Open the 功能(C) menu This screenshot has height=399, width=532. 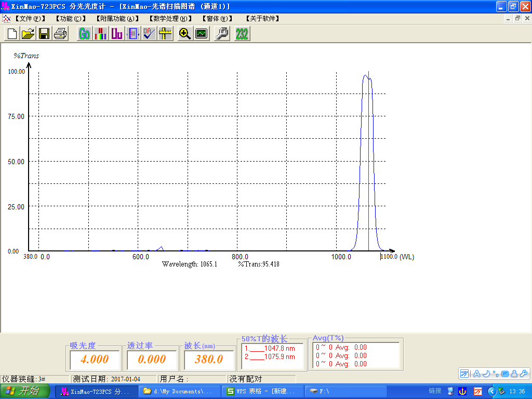[71, 18]
